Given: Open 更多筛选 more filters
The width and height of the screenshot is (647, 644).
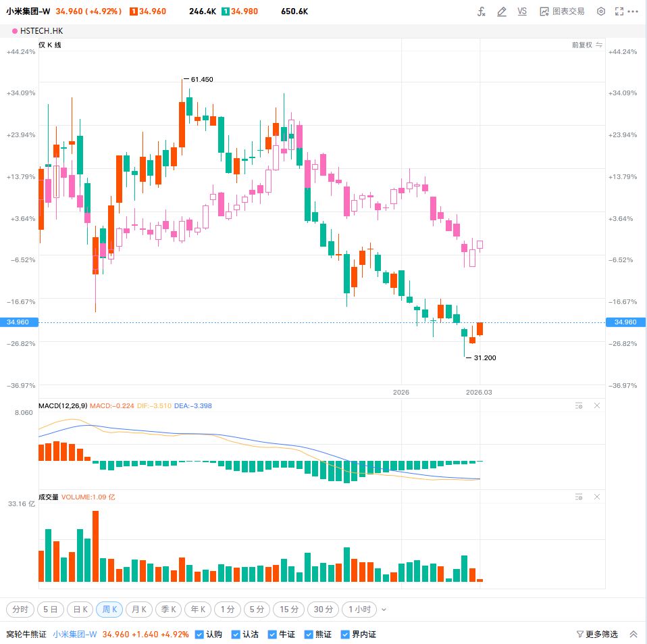Looking at the screenshot, I should 597,634.
